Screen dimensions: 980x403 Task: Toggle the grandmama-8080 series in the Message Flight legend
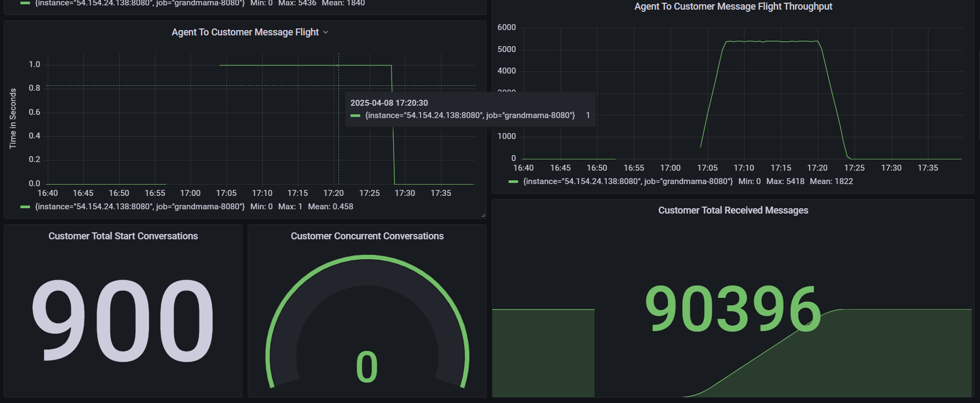(x=139, y=207)
